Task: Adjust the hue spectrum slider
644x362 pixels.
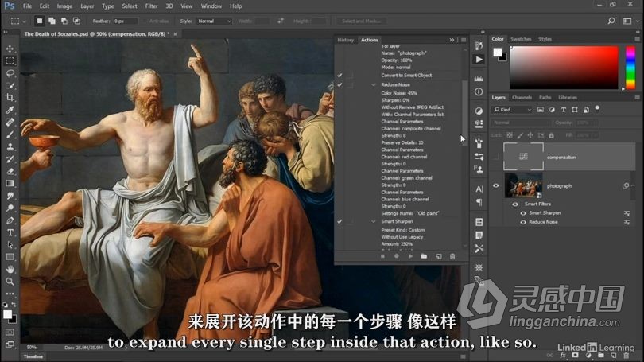Action: click(x=630, y=68)
